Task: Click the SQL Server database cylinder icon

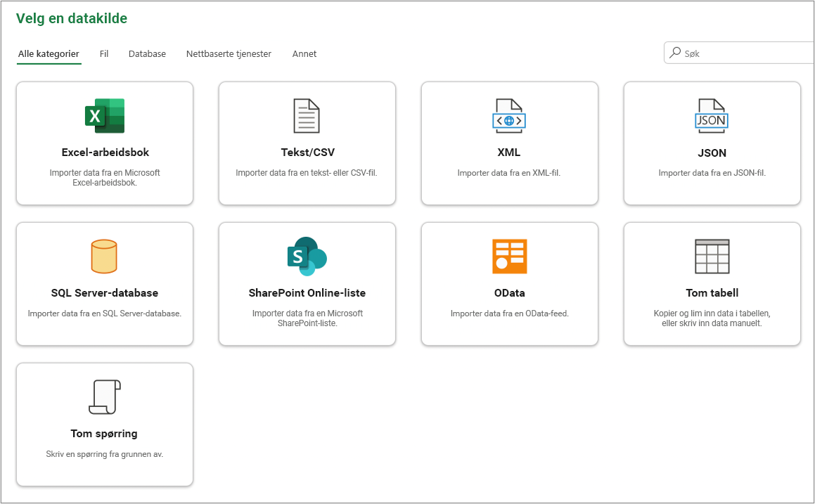Action: pyautogui.click(x=104, y=256)
